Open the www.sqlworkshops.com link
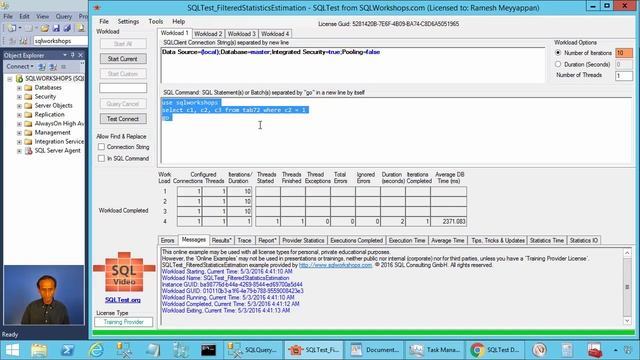This screenshot has height=360, width=640. 336,265
